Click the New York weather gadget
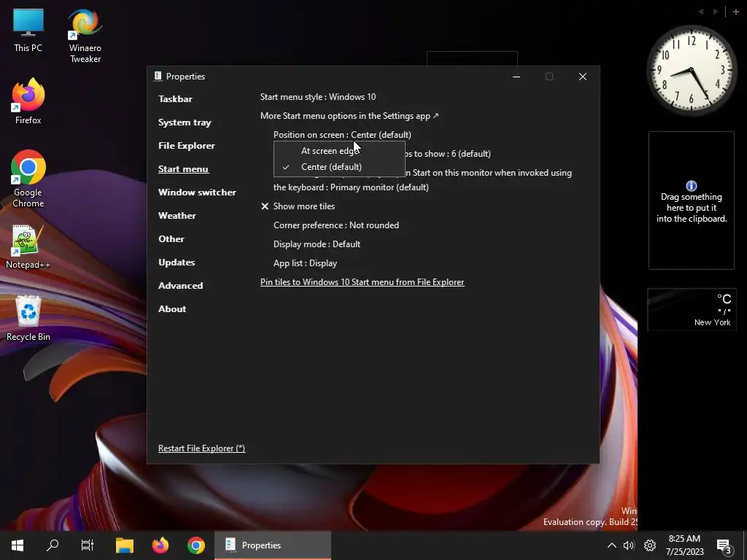The width and height of the screenshot is (747, 560). (x=692, y=309)
